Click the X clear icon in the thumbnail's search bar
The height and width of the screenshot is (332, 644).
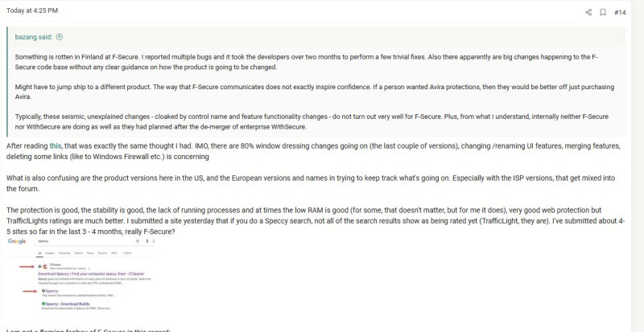[x=138, y=241]
